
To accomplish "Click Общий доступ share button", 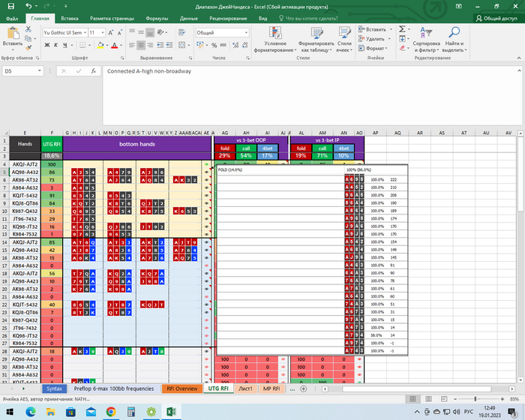I will [x=496, y=19].
